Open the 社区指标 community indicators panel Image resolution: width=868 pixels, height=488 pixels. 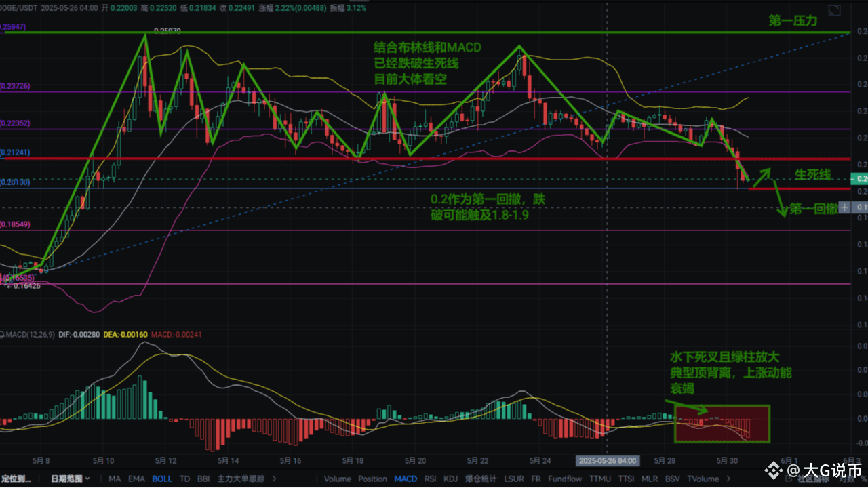point(814,479)
